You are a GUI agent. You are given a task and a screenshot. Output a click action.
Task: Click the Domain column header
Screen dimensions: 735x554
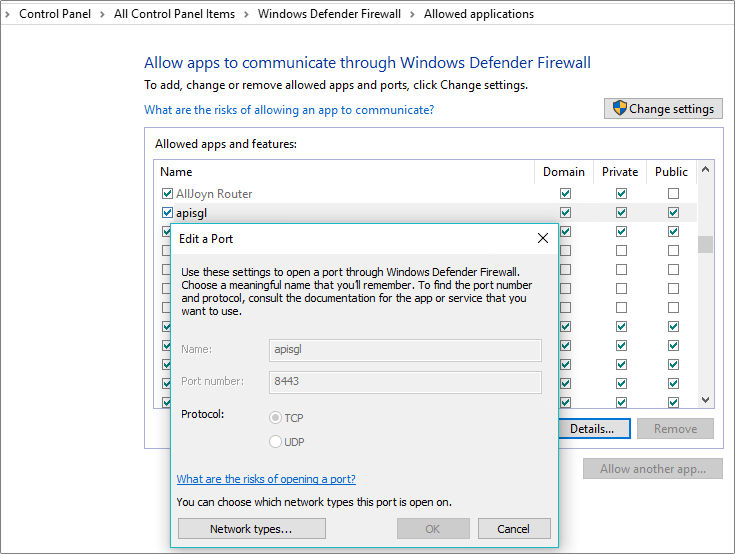pos(564,172)
